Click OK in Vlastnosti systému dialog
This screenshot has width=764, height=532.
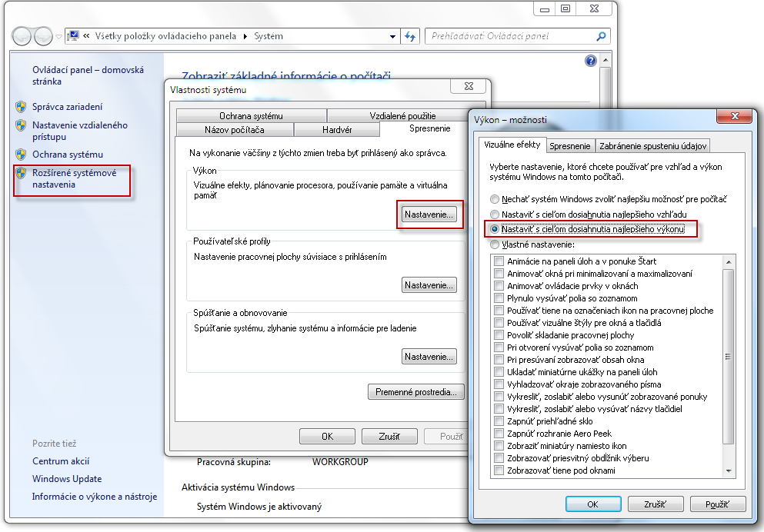(x=328, y=437)
